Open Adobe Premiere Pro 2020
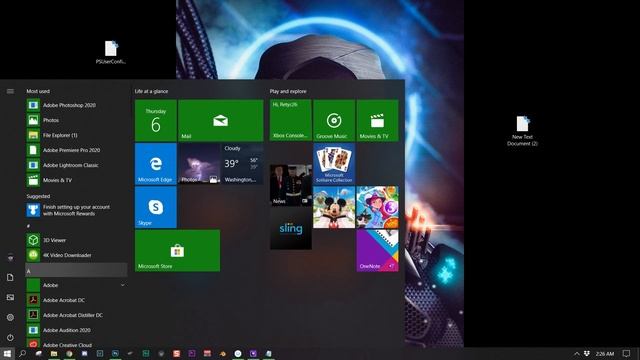Viewport: 640px width, 360px height. (76, 150)
